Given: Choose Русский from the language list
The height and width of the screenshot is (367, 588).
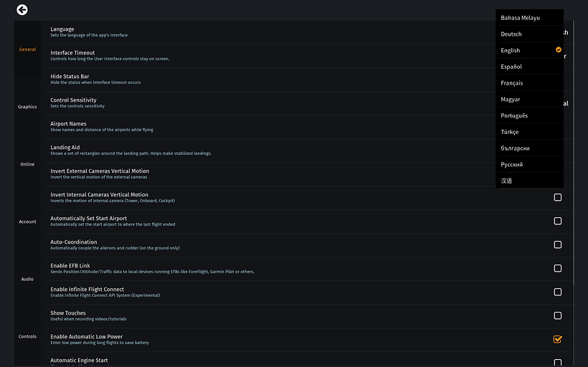Looking at the screenshot, I should (x=512, y=165).
